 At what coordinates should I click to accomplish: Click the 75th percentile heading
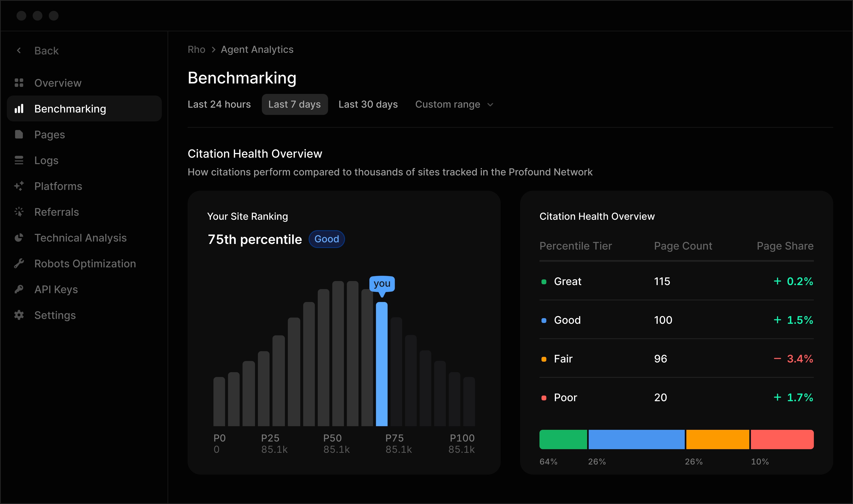[x=255, y=240]
